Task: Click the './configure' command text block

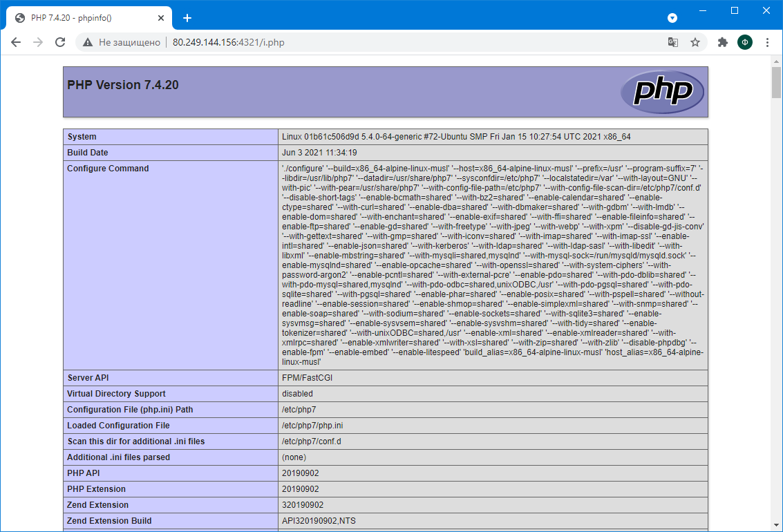Action: pos(493,265)
